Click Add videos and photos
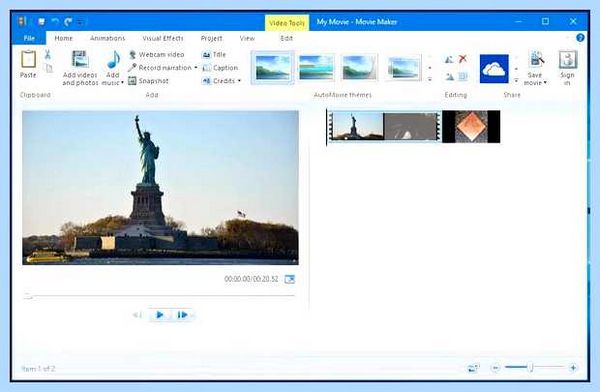 80,68
